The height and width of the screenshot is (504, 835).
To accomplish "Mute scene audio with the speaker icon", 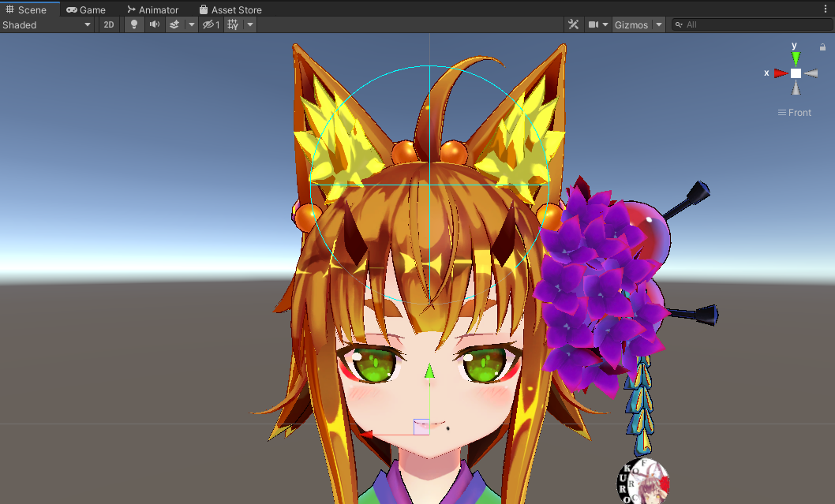I will tap(154, 24).
